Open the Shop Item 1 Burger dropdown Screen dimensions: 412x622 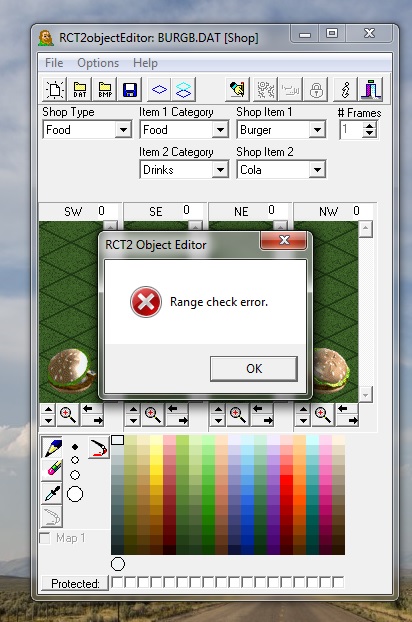[x=317, y=130]
